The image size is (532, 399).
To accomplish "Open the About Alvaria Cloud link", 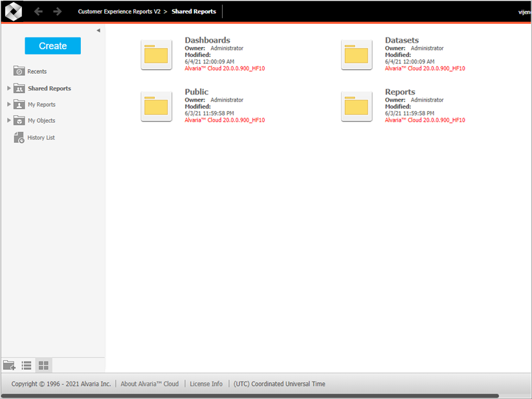I will coord(150,383).
